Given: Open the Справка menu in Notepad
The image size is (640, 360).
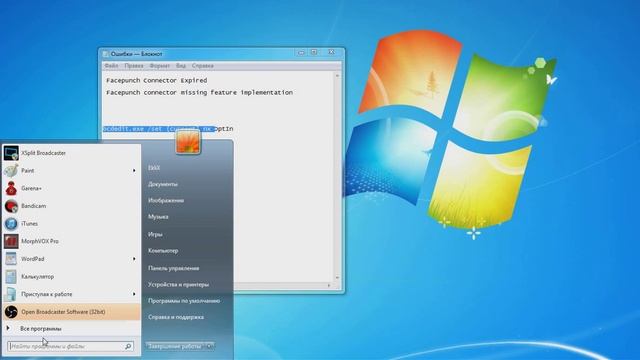Looking at the screenshot, I should tap(203, 66).
